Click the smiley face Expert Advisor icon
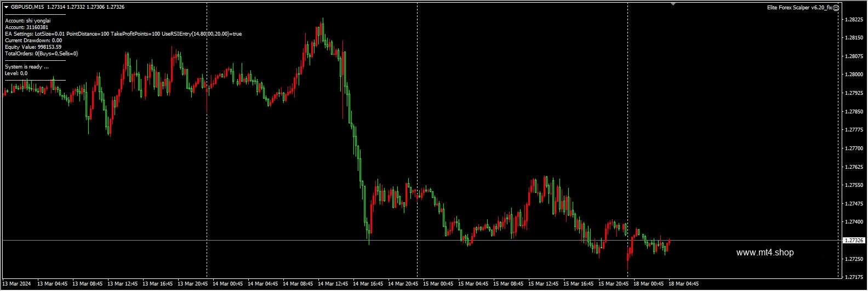The width and height of the screenshot is (868, 291). pyautogui.click(x=836, y=8)
